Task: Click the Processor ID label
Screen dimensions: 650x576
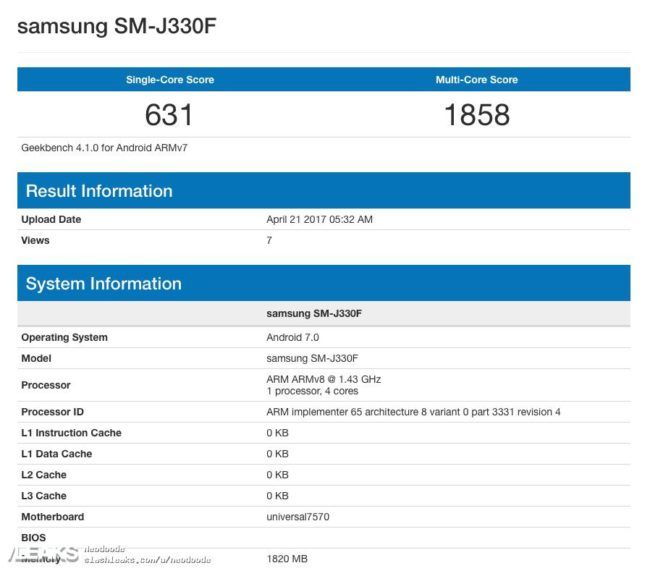Action: pos(52,412)
